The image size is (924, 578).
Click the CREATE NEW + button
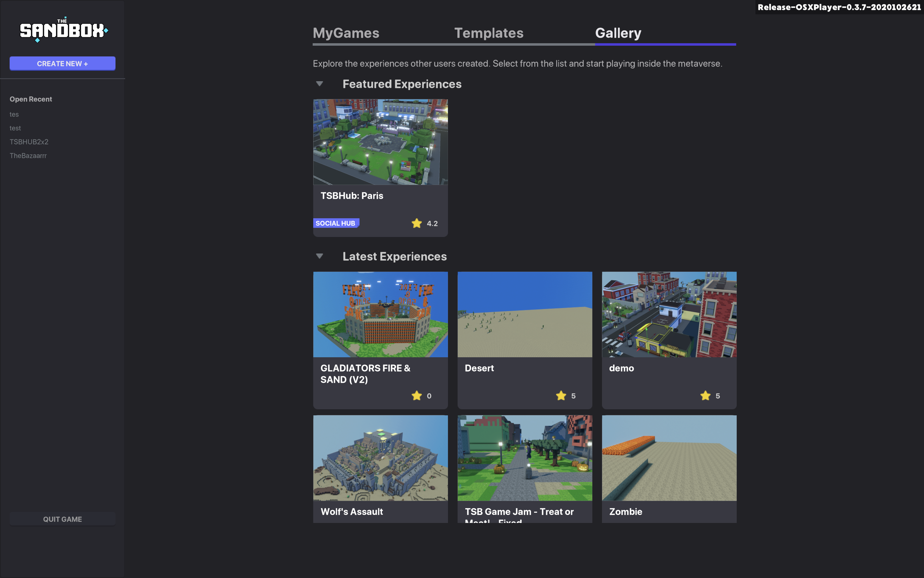pos(63,64)
